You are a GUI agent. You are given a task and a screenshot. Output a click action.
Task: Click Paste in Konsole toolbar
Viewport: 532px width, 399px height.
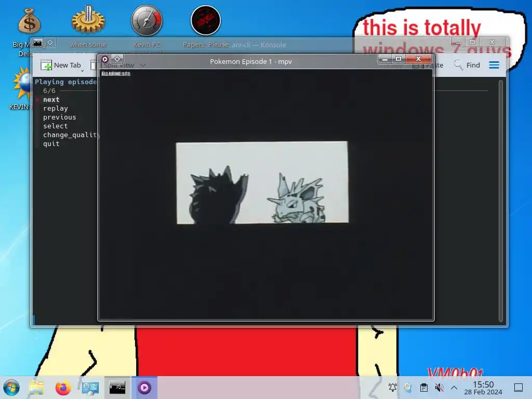(428, 65)
